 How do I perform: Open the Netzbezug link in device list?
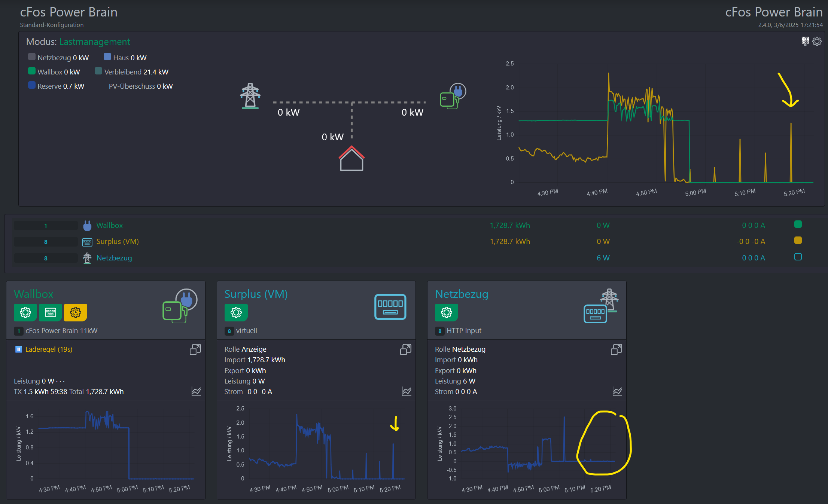click(114, 258)
